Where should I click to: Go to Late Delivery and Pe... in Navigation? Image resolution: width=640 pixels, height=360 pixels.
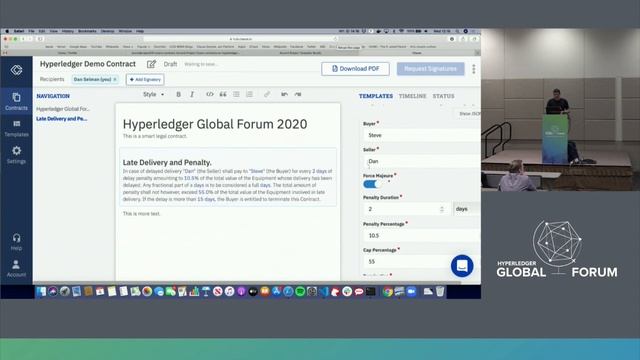[x=62, y=119]
